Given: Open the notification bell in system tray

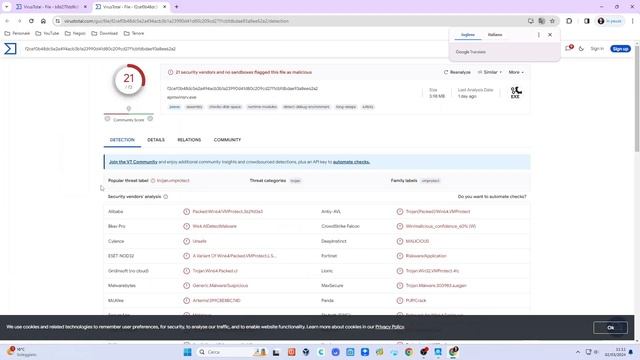Looking at the screenshot, I should click(x=631, y=352).
